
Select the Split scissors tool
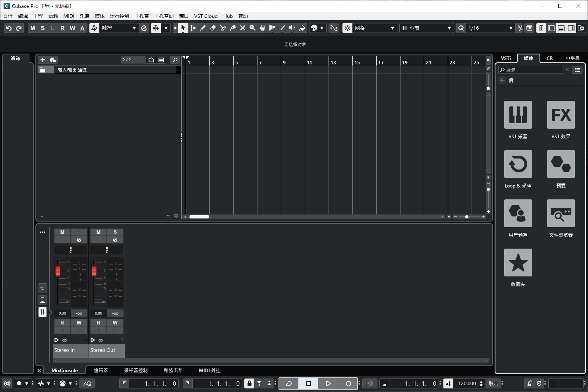[222, 28]
